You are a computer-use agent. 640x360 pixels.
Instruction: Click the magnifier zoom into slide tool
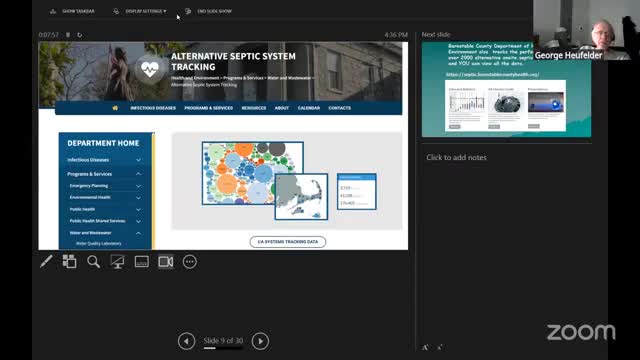(93, 262)
